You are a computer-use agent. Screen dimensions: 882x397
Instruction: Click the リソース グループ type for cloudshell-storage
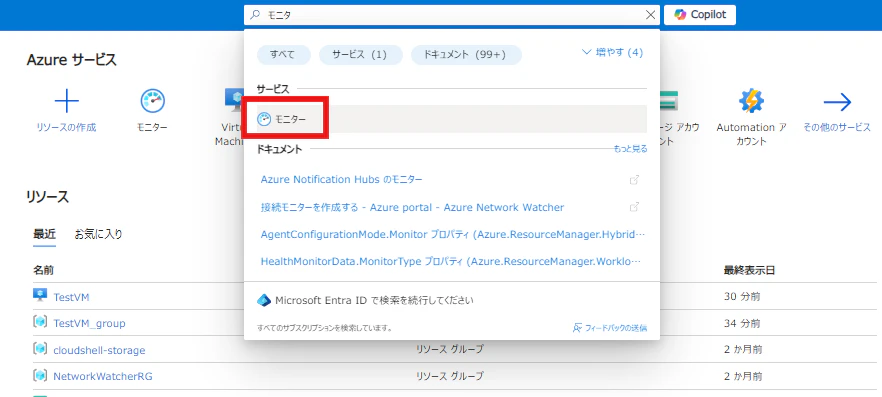(449, 349)
